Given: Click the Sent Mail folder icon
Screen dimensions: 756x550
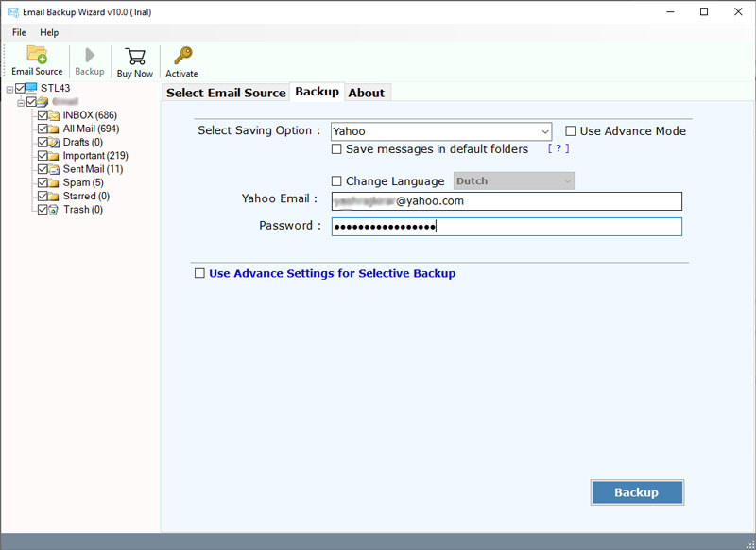Looking at the screenshot, I should click(x=55, y=169).
